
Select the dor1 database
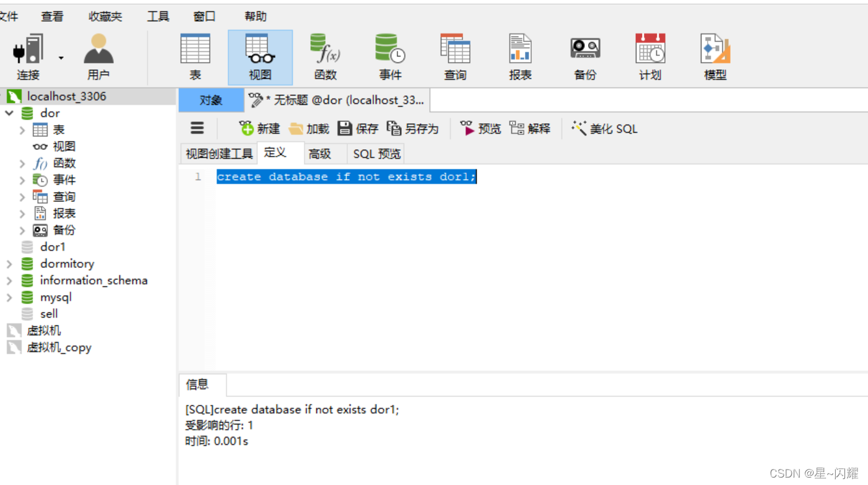click(x=52, y=247)
